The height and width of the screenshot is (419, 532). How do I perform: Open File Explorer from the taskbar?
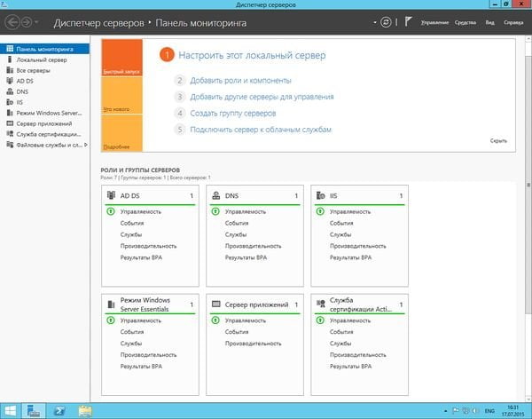(x=85, y=411)
